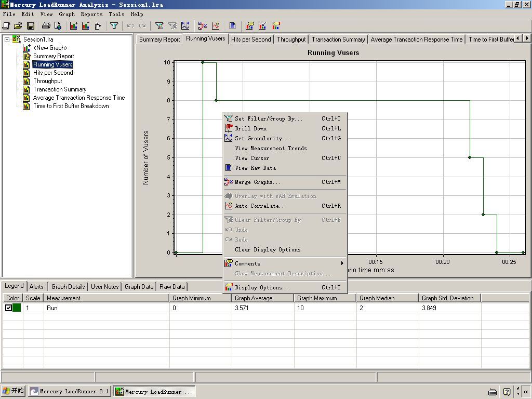
Task: Expand hidden tray icons with the chevron
Action: pyautogui.click(x=526, y=392)
